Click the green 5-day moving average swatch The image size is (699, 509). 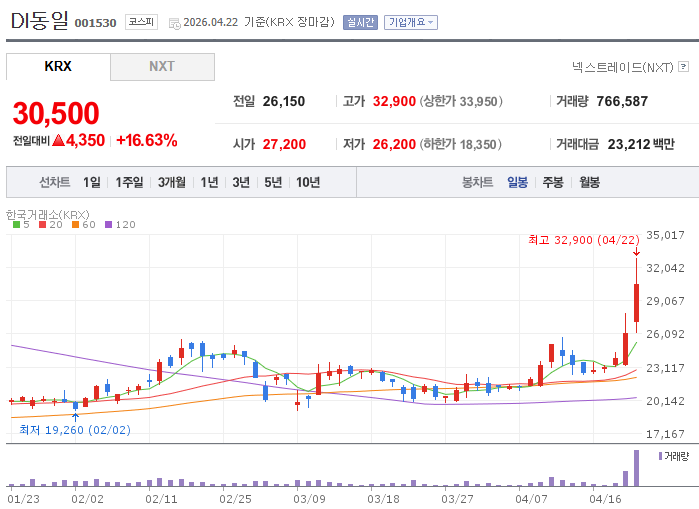pyautogui.click(x=16, y=225)
